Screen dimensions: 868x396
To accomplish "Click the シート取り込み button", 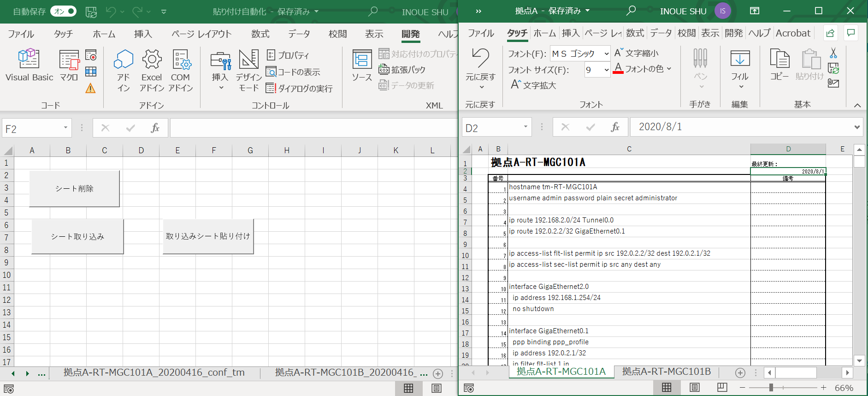I will point(77,236).
